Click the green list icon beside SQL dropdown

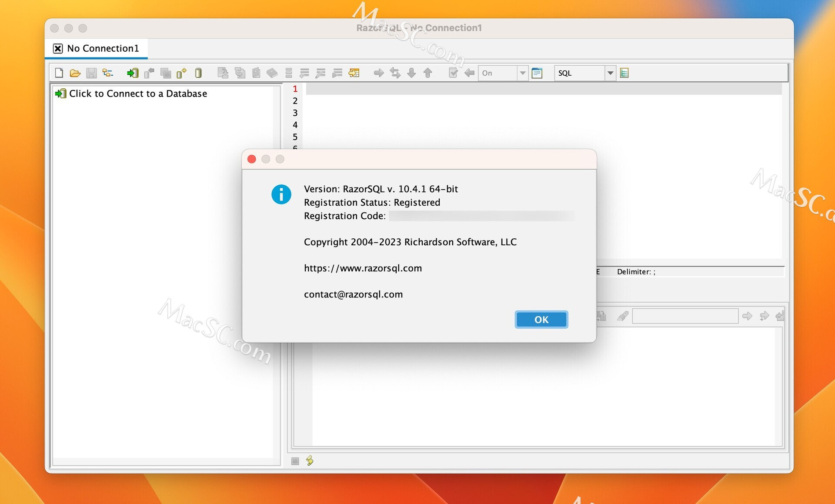pos(625,73)
